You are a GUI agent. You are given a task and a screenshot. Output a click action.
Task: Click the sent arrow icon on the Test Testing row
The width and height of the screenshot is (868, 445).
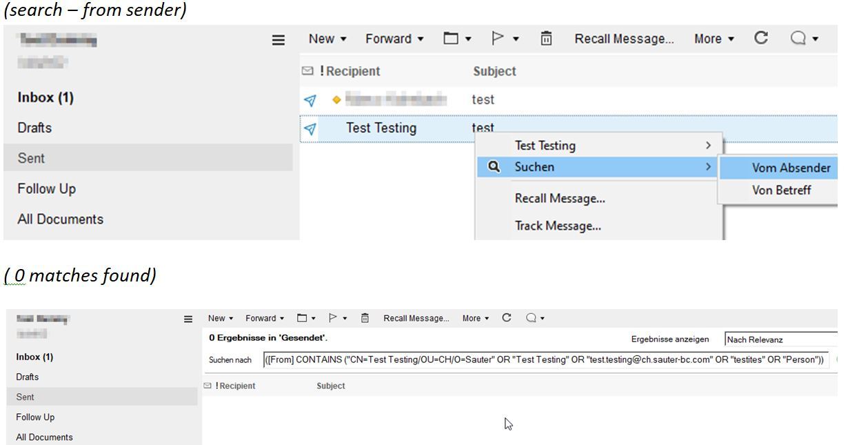click(310, 128)
